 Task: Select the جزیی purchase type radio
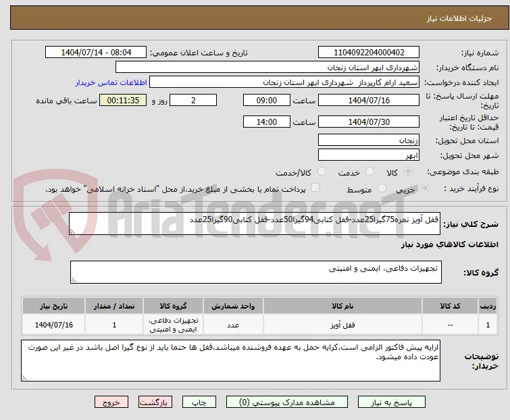coord(425,188)
